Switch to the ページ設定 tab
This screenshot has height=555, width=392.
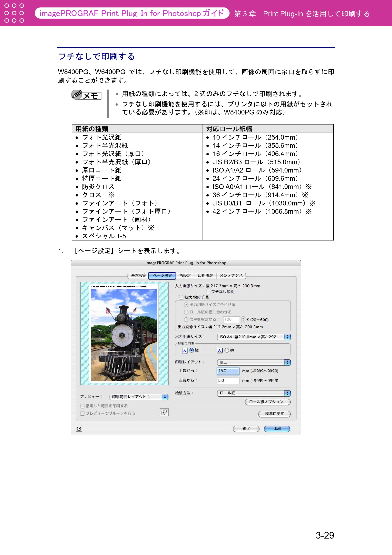(x=162, y=276)
